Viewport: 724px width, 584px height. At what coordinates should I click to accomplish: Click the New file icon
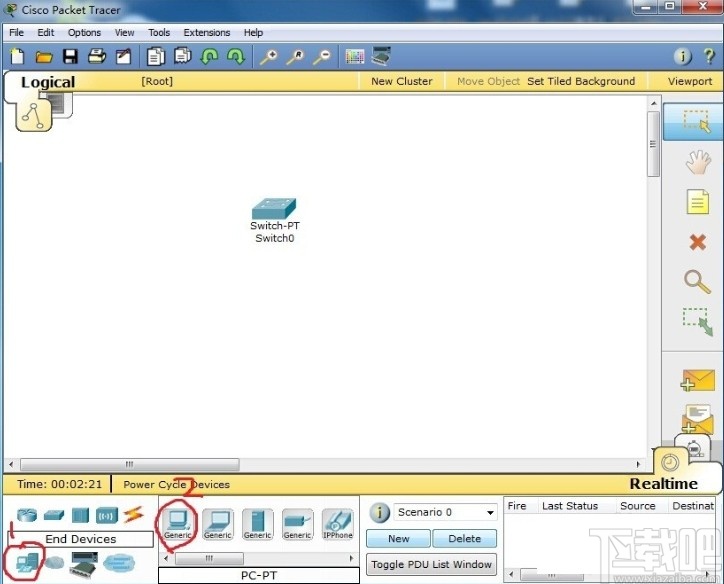pos(17,56)
